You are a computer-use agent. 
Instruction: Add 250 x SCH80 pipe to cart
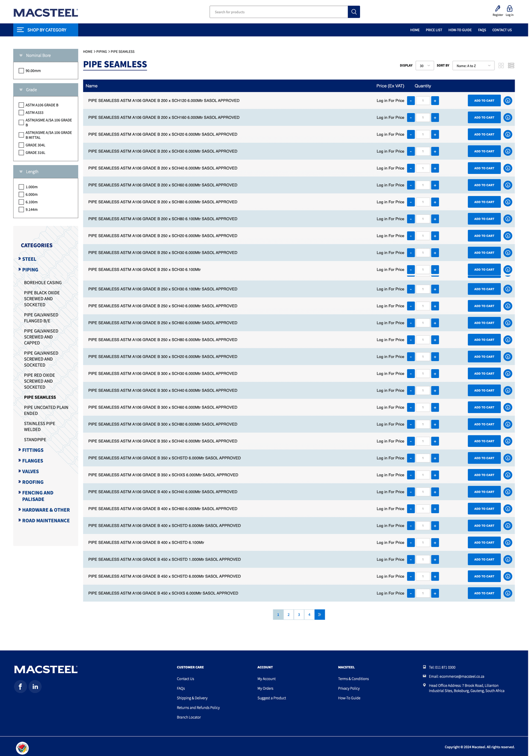pyautogui.click(x=484, y=340)
